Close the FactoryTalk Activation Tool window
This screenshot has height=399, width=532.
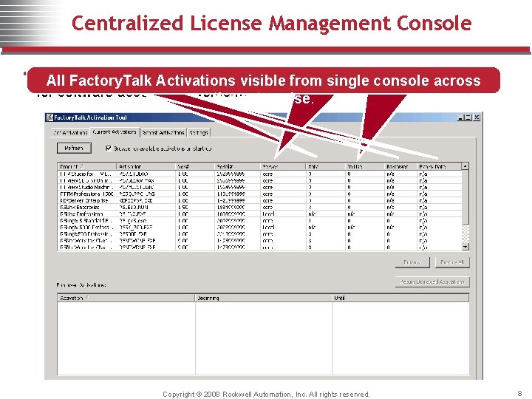477,117
